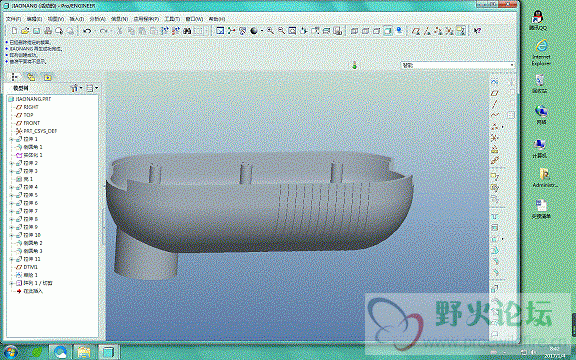Expand the 拉伸 1 feature node
The height and width of the screenshot is (360, 576).
11,139
